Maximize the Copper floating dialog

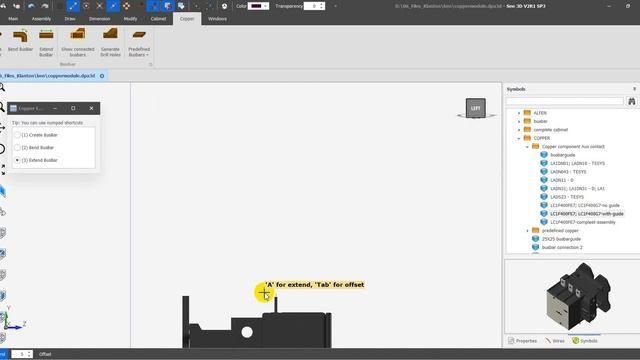[x=73, y=108]
